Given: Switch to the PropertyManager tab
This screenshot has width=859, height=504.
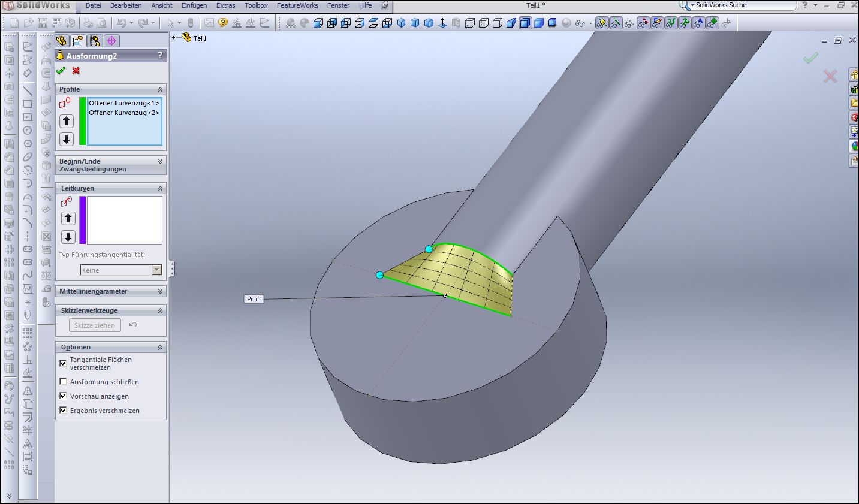Looking at the screenshot, I should click(x=78, y=41).
